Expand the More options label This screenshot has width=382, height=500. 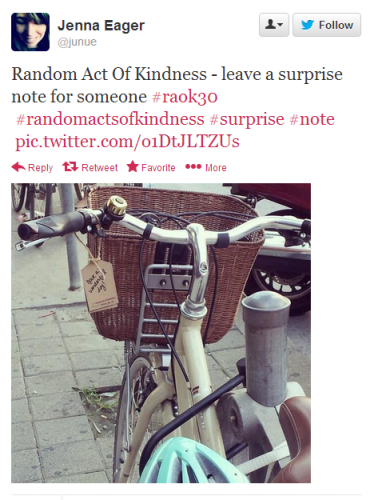216,167
